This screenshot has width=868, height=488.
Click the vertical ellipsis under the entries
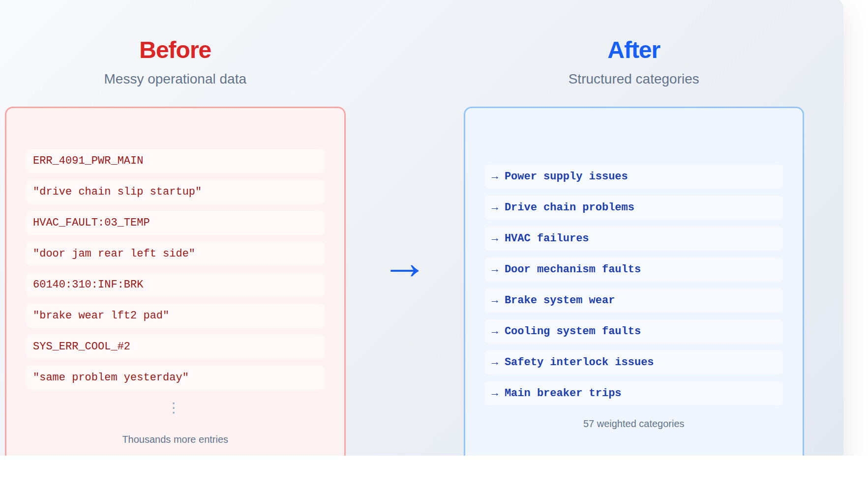(x=174, y=408)
